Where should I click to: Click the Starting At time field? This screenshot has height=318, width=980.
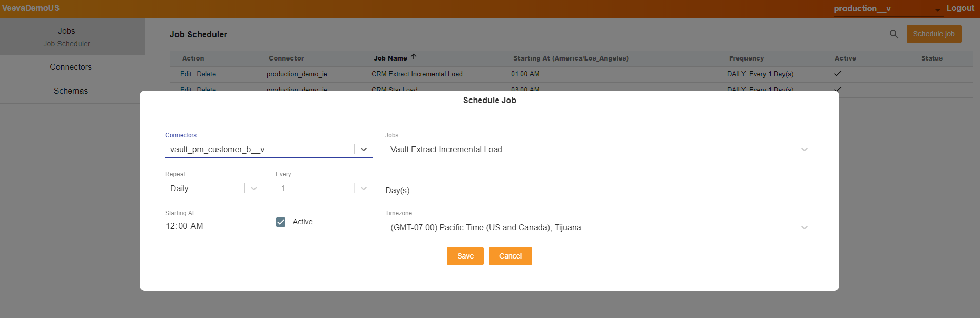tap(191, 226)
